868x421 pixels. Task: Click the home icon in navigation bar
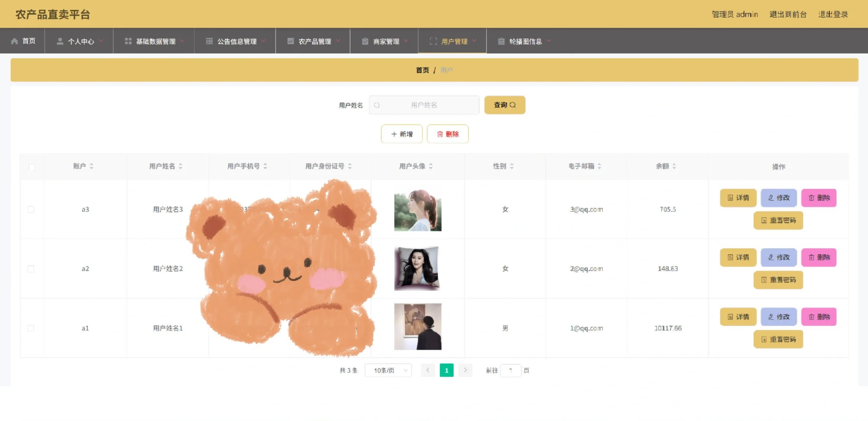coord(14,41)
